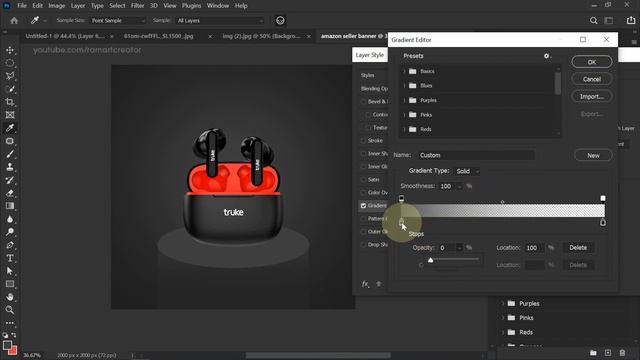Select the History Brush tool

(10, 180)
